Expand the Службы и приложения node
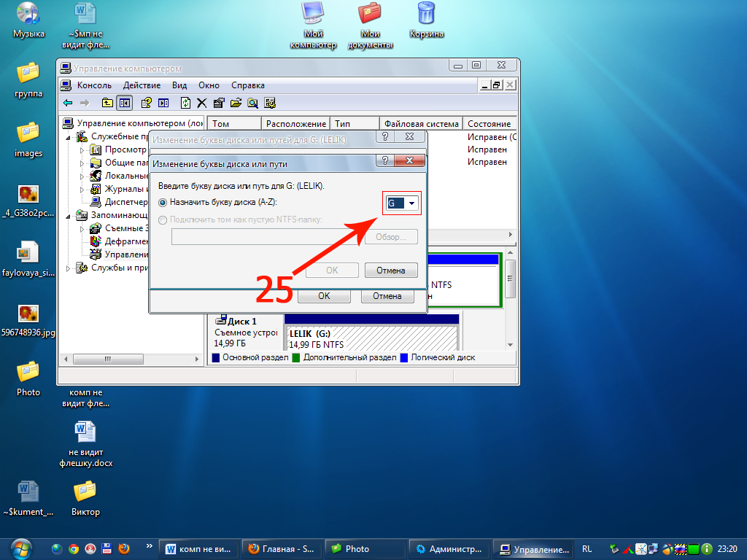 tap(68, 268)
